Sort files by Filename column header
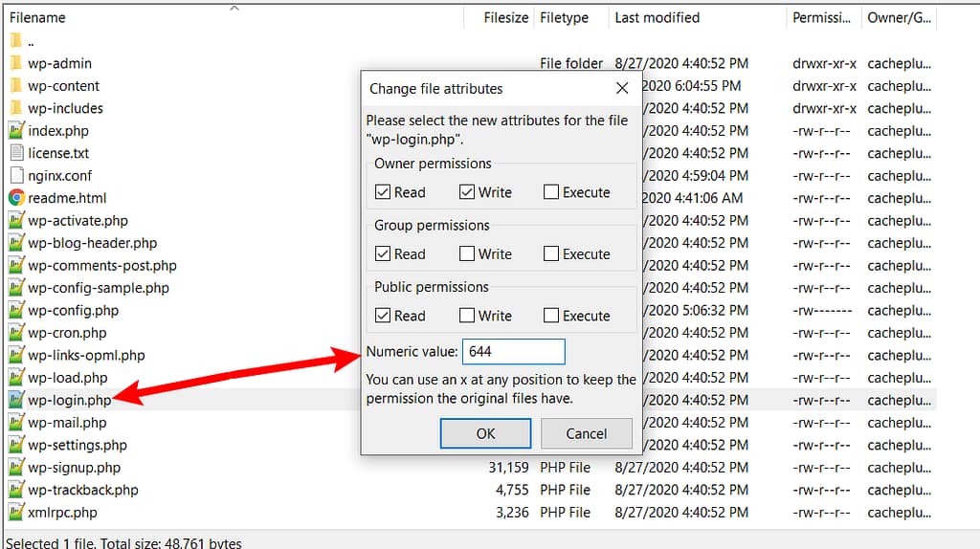Image resolution: width=980 pixels, height=549 pixels. (x=38, y=17)
